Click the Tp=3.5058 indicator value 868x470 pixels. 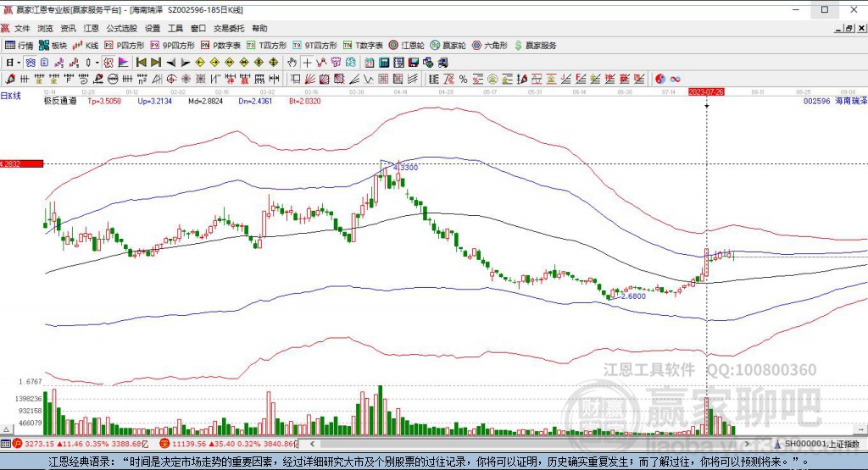pyautogui.click(x=104, y=101)
